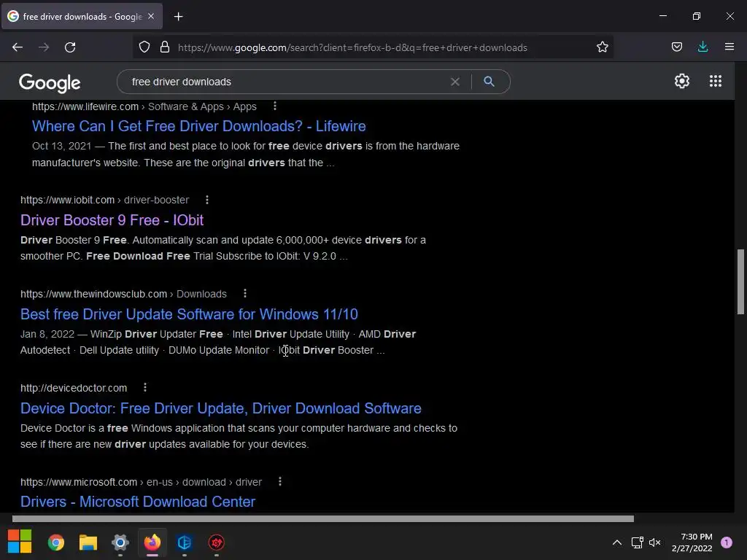Viewport: 747px width, 560px height.
Task: Click in the Google search input field
Action: (286, 82)
